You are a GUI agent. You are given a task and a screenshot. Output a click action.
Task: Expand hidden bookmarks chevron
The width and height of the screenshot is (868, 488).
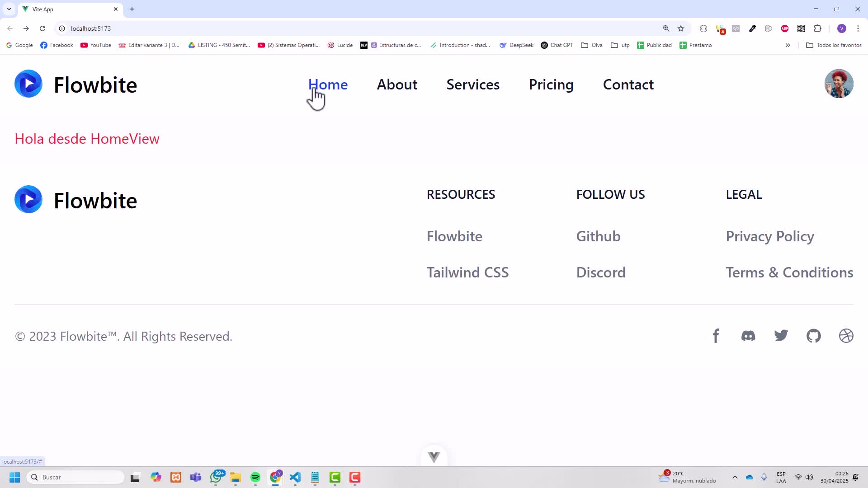point(788,45)
